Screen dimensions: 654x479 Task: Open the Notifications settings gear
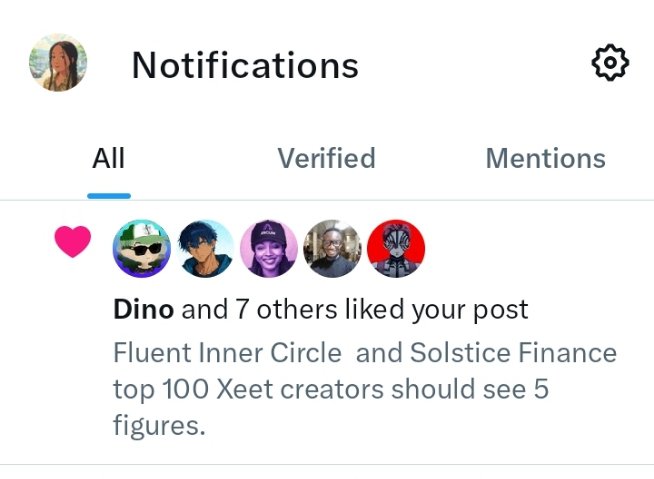610,64
